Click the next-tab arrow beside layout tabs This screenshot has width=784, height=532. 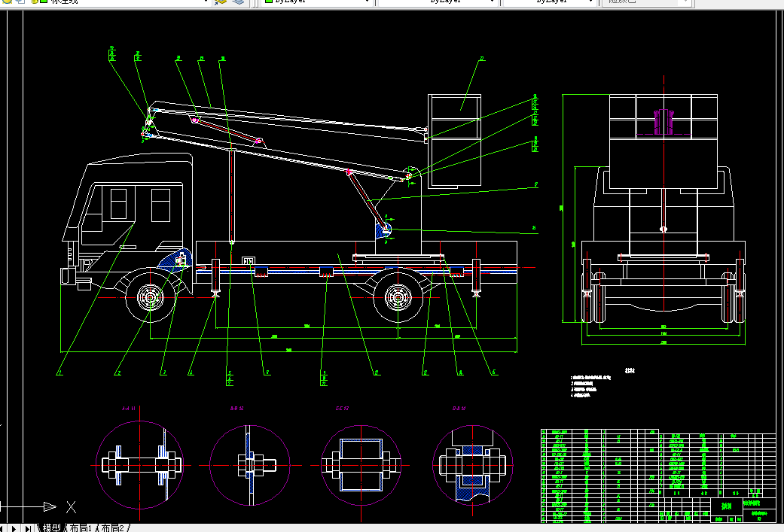coord(14,528)
